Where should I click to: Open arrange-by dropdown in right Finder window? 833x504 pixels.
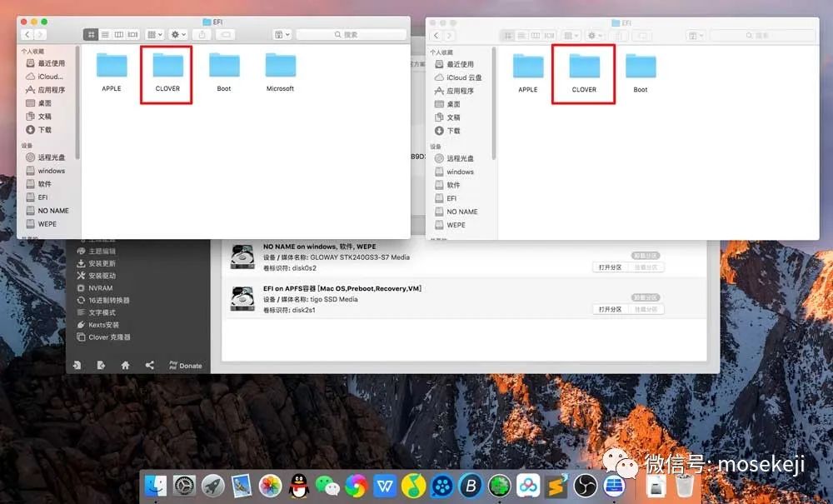point(571,36)
